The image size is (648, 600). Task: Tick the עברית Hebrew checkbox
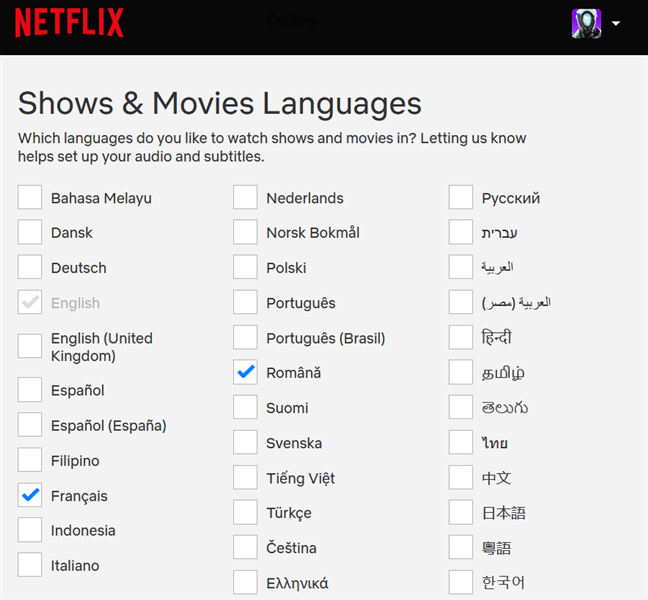tap(461, 232)
